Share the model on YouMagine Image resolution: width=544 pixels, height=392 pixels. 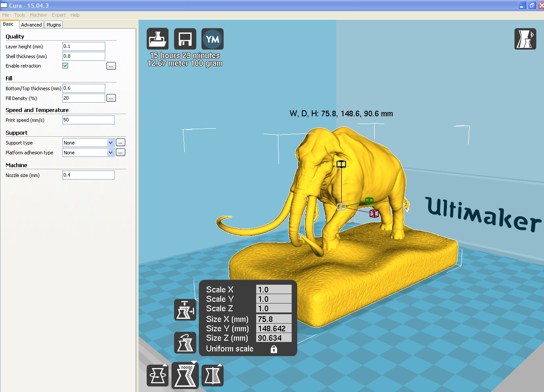pyautogui.click(x=212, y=38)
